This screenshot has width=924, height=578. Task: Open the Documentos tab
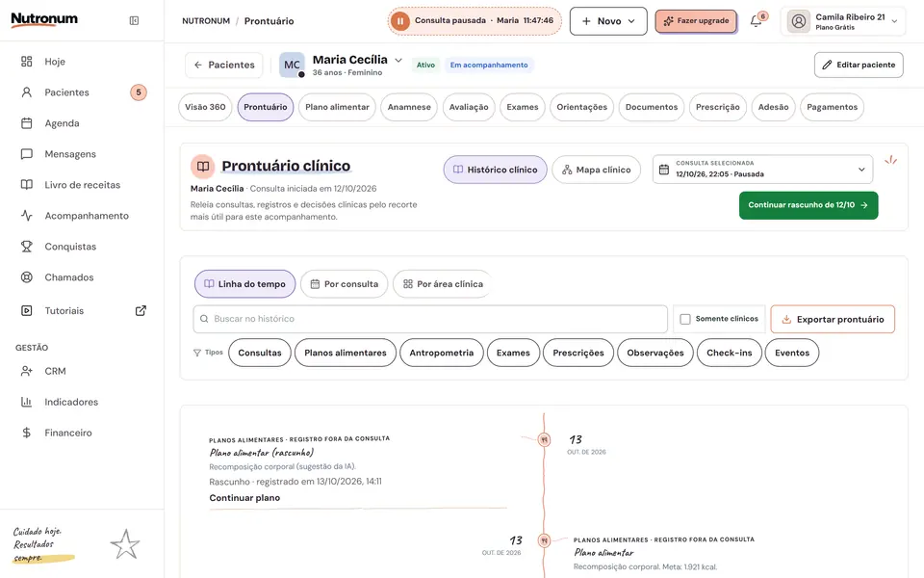tap(652, 107)
